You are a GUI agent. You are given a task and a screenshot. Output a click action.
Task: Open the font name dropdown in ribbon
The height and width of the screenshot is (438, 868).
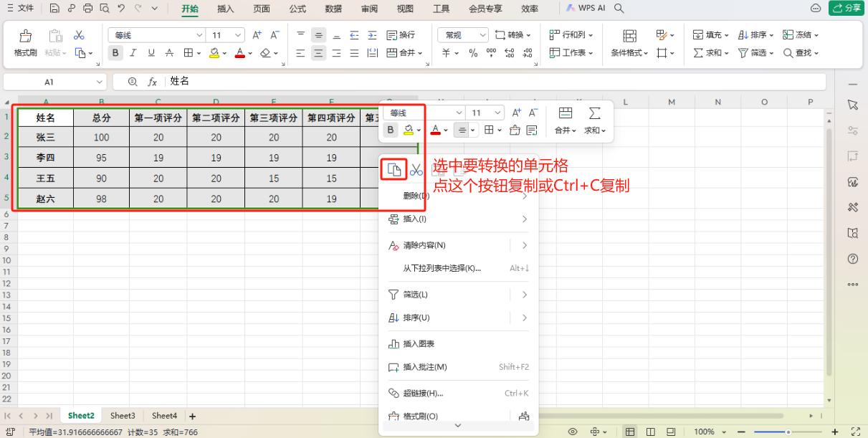tap(200, 34)
